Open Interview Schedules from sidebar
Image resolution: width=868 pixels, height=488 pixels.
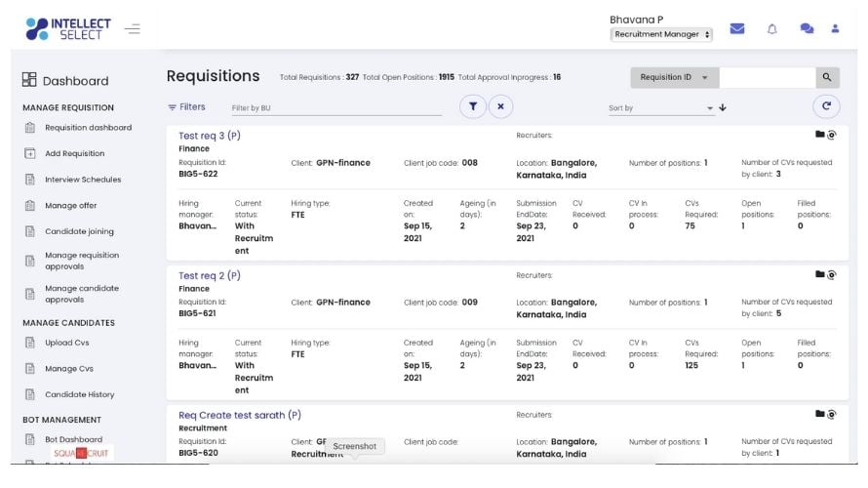point(83,180)
